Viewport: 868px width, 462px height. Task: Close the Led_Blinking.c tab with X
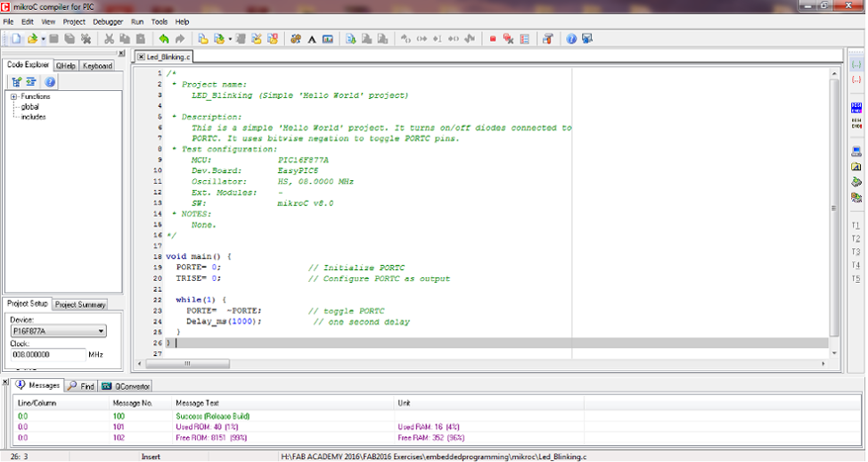[141, 57]
